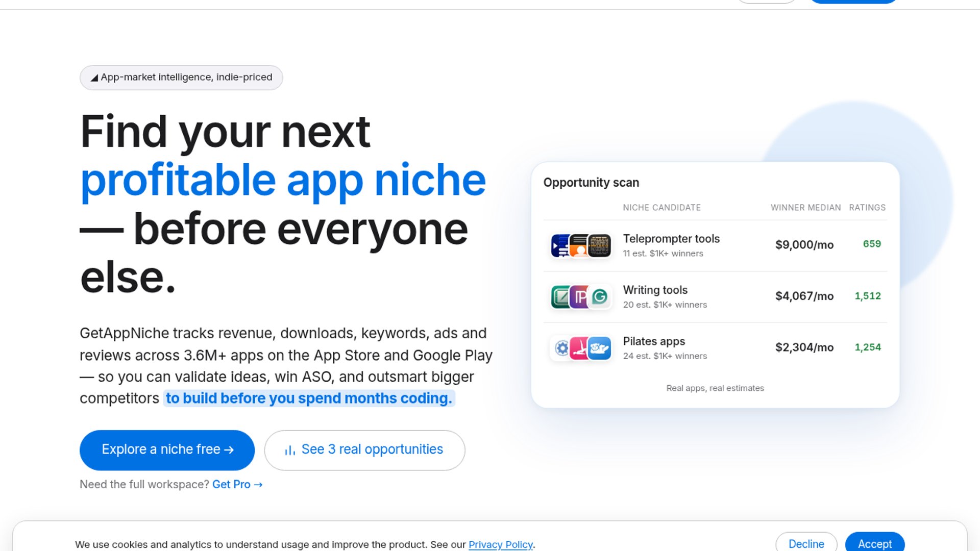Click the 1,512 ratings value

(x=868, y=296)
